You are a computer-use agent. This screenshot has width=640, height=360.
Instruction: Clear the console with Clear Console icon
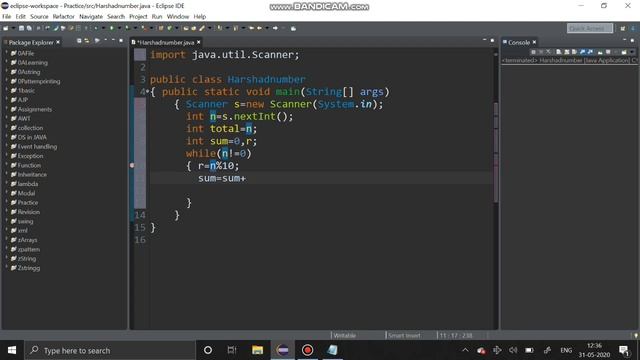pos(558,52)
